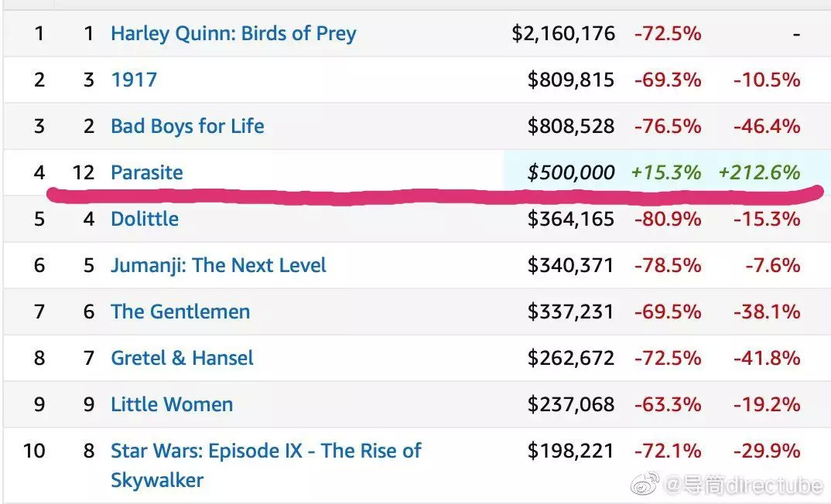Open the Harley Quinn: Birds of Prey link
The height and width of the screenshot is (504, 831).
[x=233, y=33]
